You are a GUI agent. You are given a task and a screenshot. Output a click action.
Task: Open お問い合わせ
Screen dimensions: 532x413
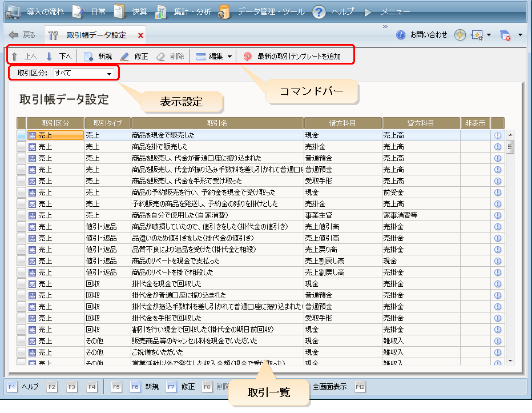[x=422, y=35]
